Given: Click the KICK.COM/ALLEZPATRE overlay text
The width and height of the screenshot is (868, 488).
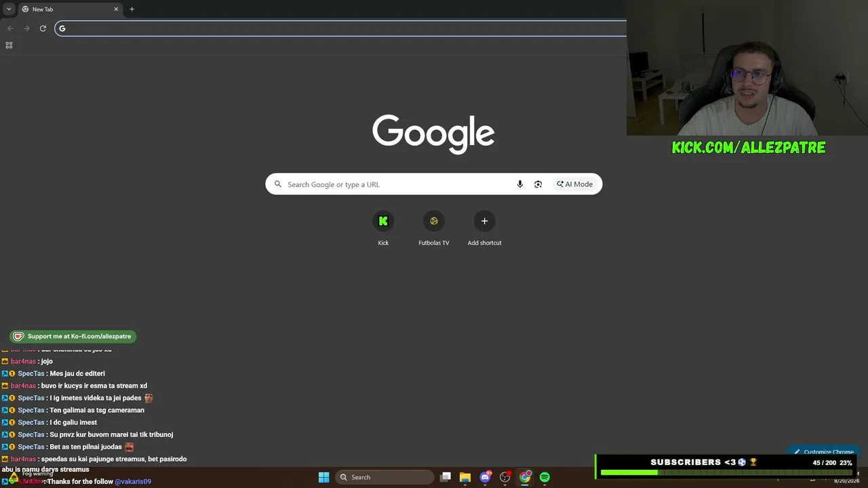Looking at the screenshot, I should (x=749, y=147).
